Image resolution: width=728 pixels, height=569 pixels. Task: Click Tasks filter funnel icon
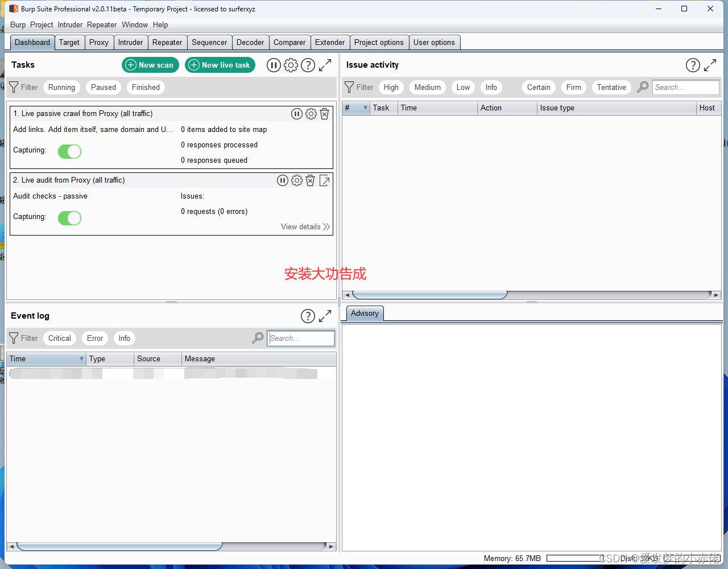14,87
